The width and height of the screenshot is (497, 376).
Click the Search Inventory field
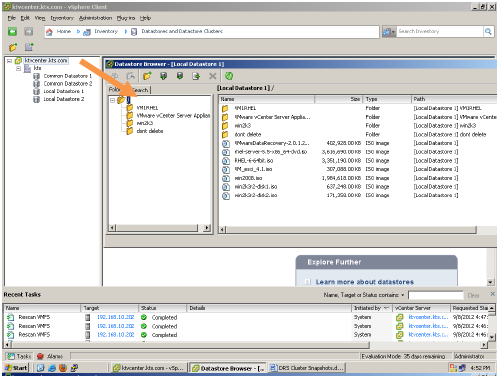(440, 32)
